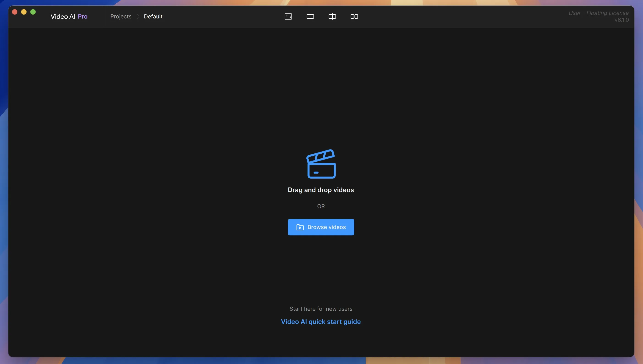Screen dimensions: 643x364
Task: Click the fullscreen view mode icon
Action: 288,16
